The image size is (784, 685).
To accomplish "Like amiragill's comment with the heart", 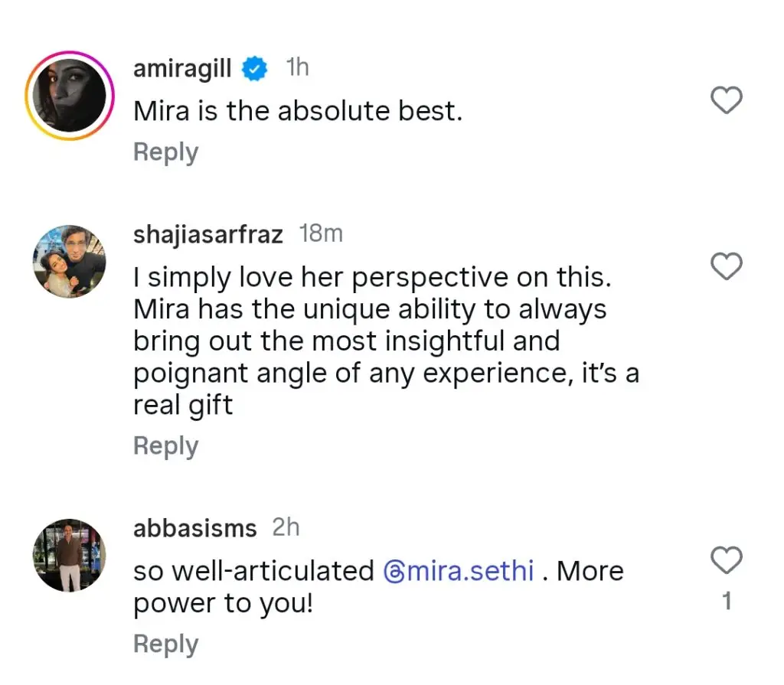I will pos(727,100).
